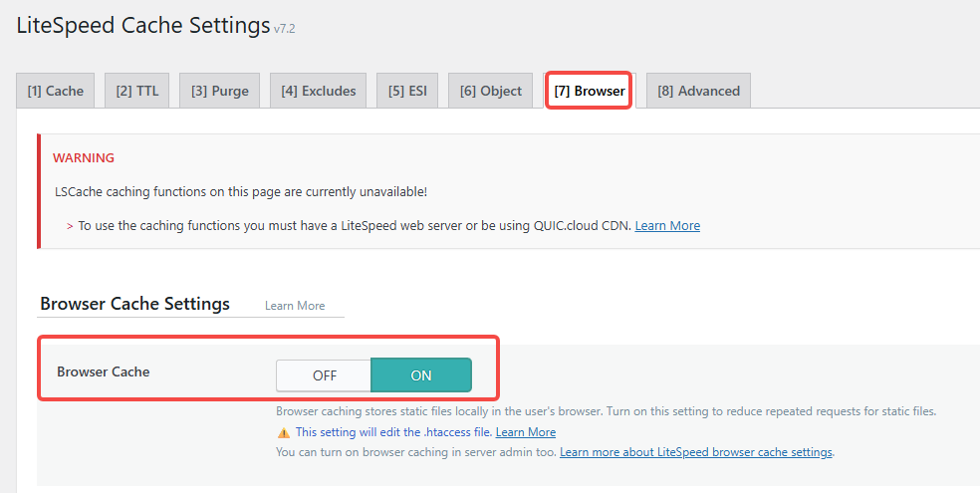Click the Browser Cache setting label

[x=104, y=371]
